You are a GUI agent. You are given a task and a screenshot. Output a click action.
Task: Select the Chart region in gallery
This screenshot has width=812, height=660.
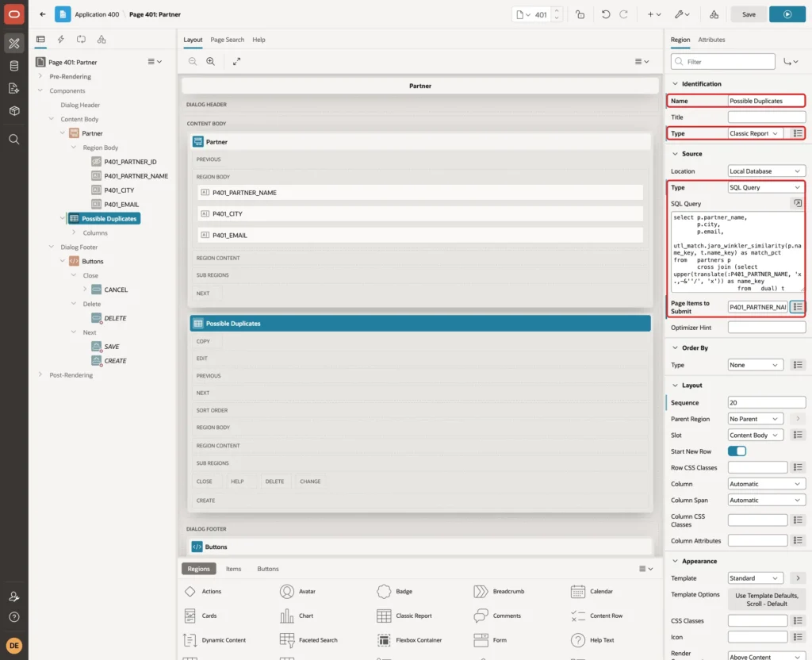point(297,616)
